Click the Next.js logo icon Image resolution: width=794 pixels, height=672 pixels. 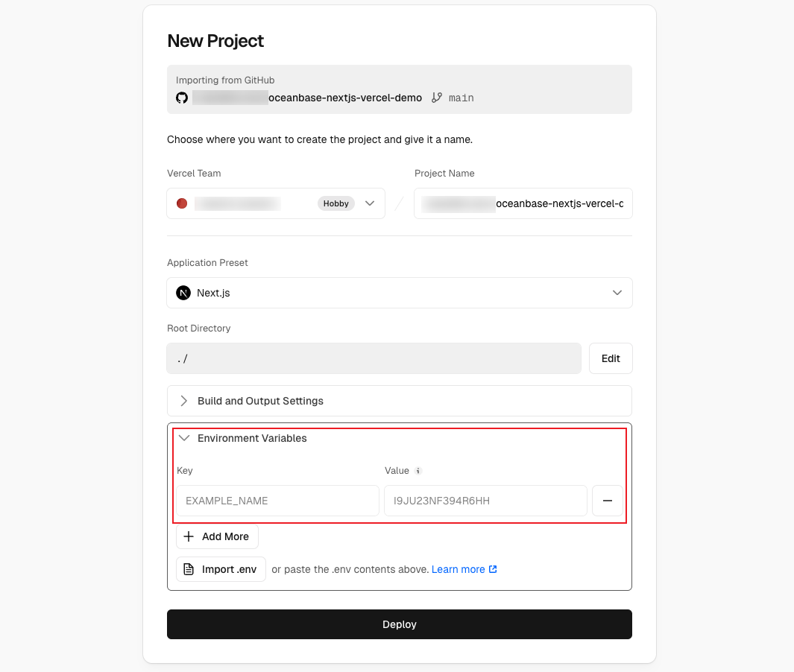[183, 293]
